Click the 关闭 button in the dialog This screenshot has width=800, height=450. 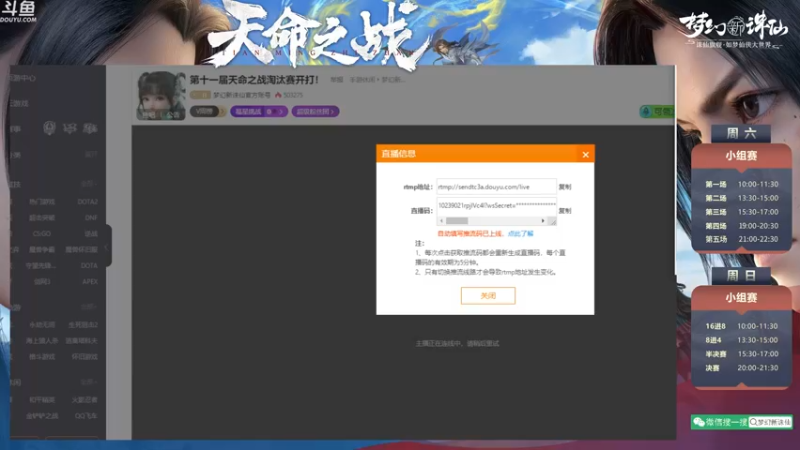pos(488,296)
